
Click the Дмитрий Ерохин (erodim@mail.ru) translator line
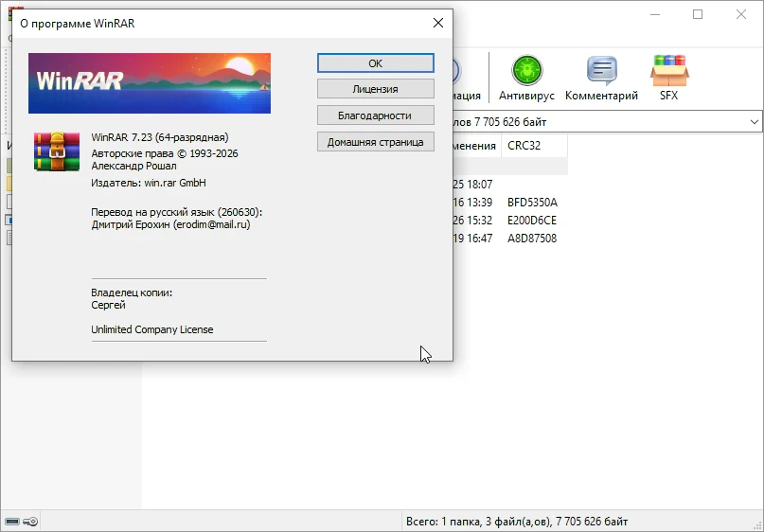point(170,224)
